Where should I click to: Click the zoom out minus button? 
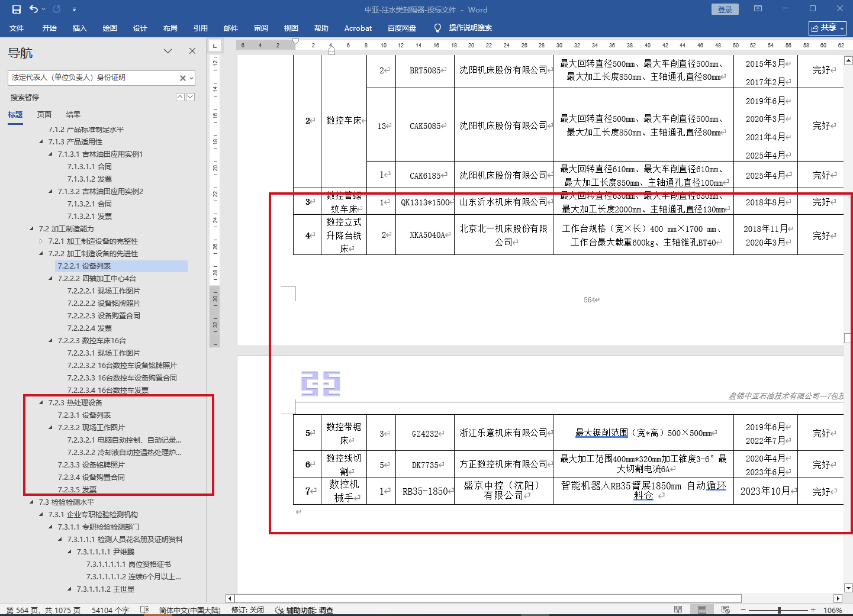click(x=743, y=610)
